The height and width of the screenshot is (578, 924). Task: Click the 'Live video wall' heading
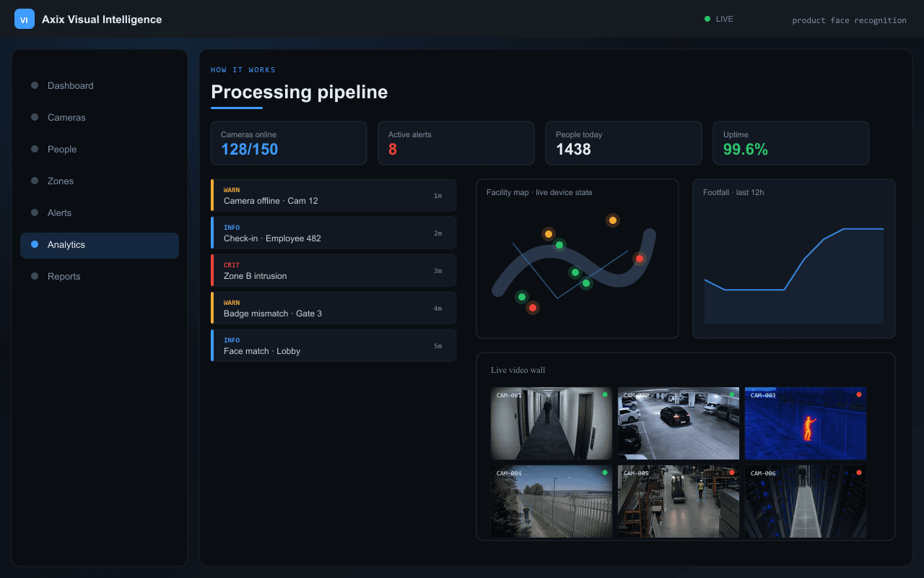(518, 370)
